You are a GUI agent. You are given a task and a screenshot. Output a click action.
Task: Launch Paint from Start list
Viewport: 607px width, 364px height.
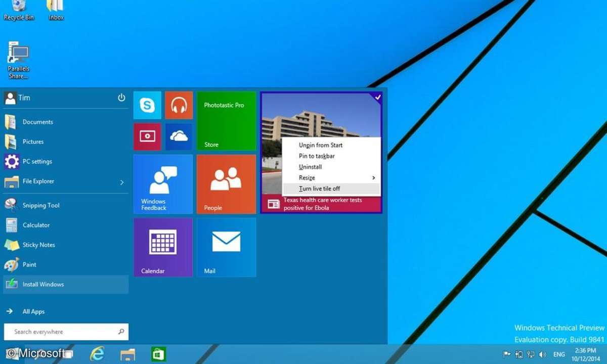(x=66, y=264)
